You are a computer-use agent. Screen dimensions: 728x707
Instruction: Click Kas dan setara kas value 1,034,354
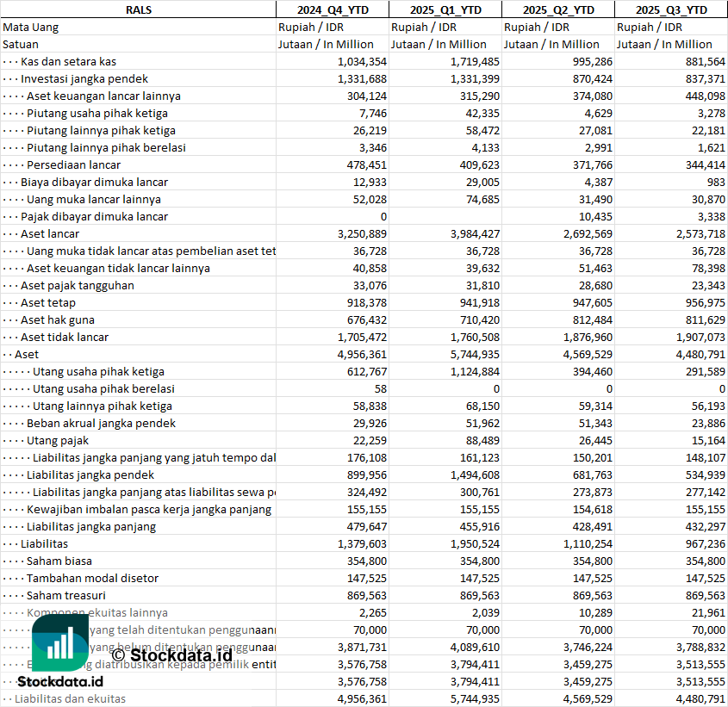coord(362,61)
